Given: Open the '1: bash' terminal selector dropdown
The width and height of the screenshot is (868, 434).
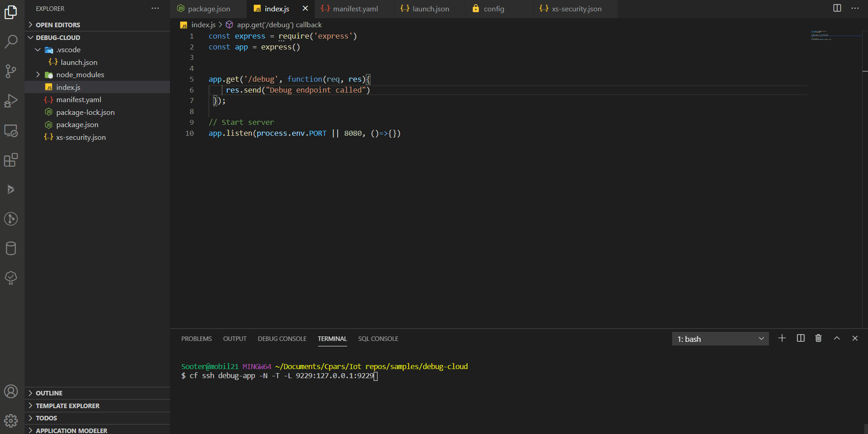Looking at the screenshot, I should 720,338.
